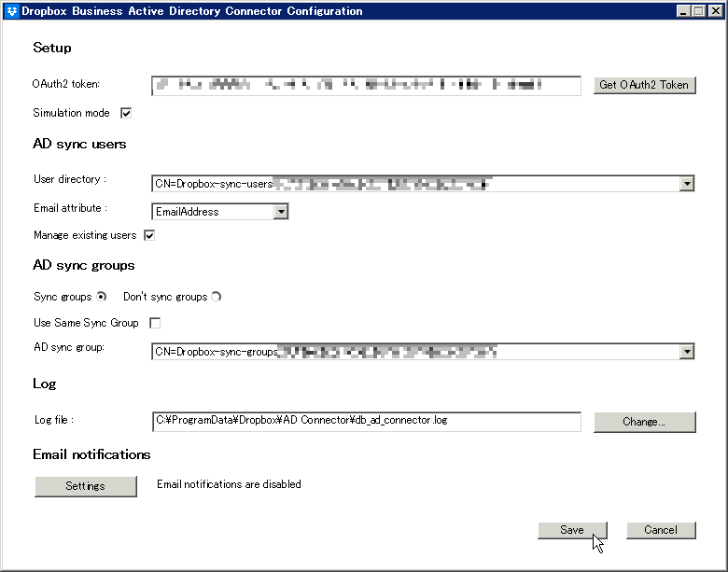
Task: Click the 'Use Same Sync Group' label
Action: point(86,323)
